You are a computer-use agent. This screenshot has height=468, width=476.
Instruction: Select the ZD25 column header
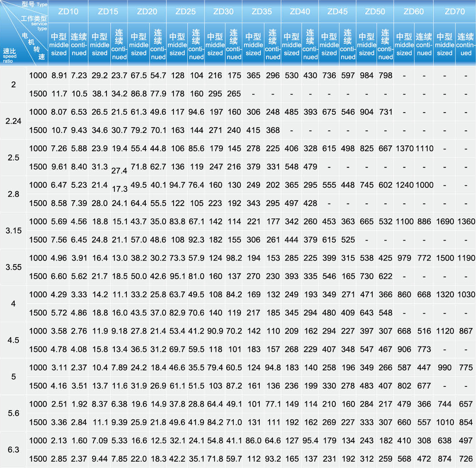[x=186, y=11]
